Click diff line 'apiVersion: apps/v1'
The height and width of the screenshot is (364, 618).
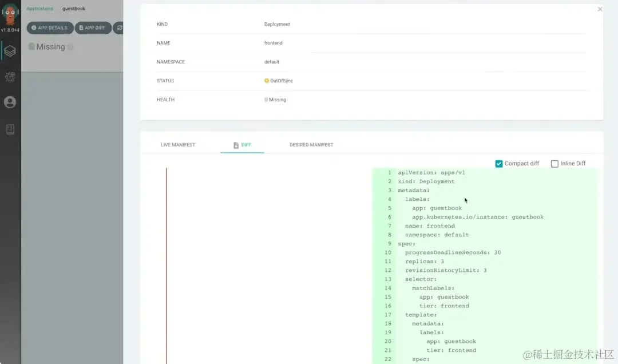pyautogui.click(x=431, y=172)
